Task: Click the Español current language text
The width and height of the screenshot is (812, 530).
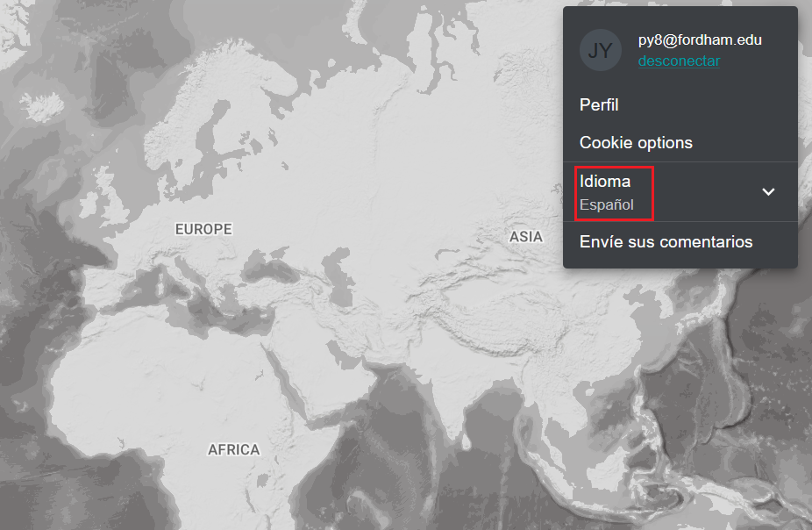Action: (606, 206)
